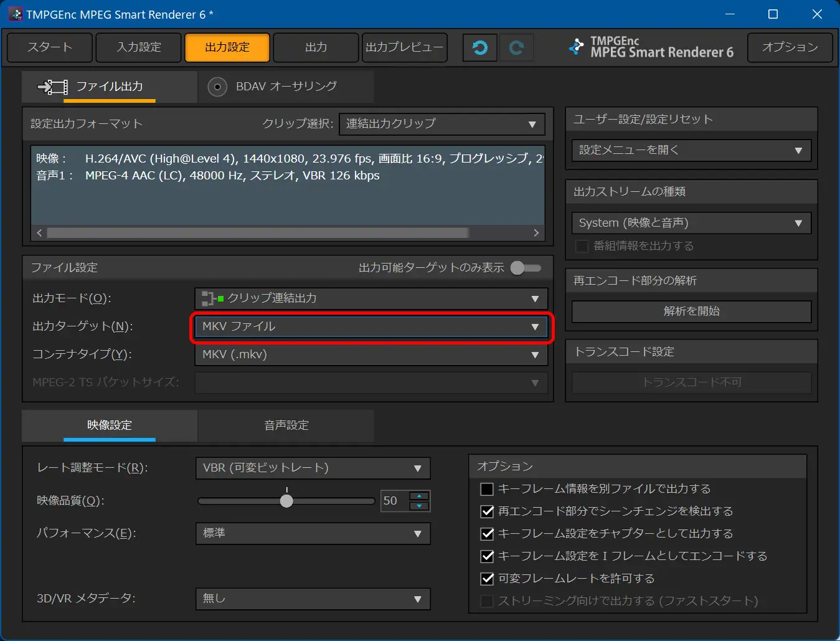Toggle 出力可能ターゲットのみ表示 switch
The width and height of the screenshot is (840, 641).
[x=526, y=268]
